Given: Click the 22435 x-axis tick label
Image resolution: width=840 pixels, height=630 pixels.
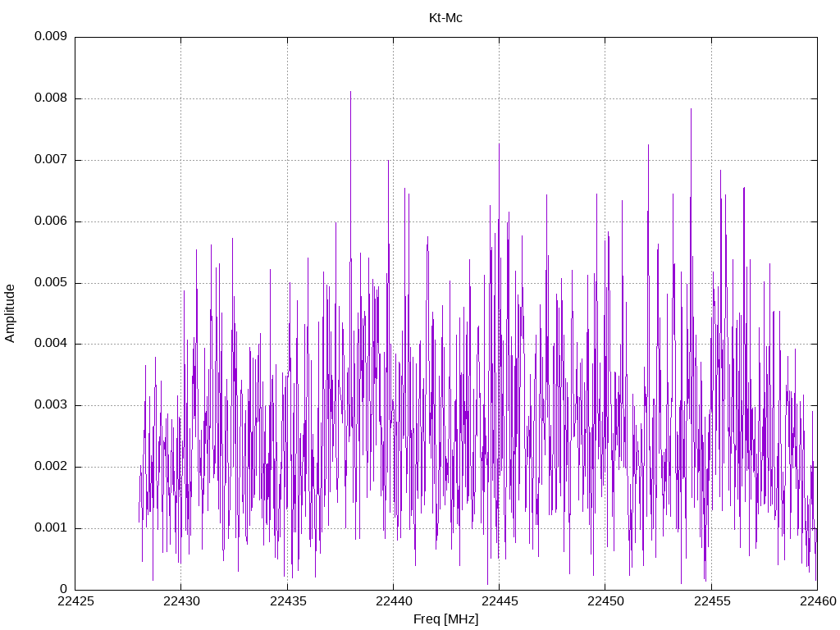Looking at the screenshot, I should click(288, 601).
